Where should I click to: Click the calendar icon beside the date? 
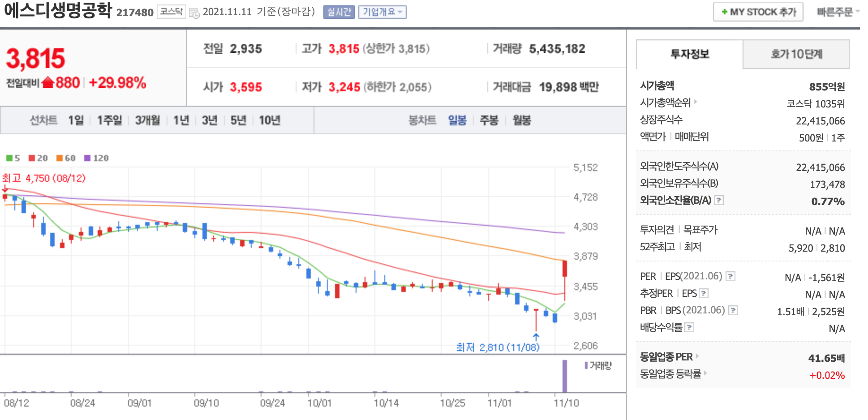(194, 13)
